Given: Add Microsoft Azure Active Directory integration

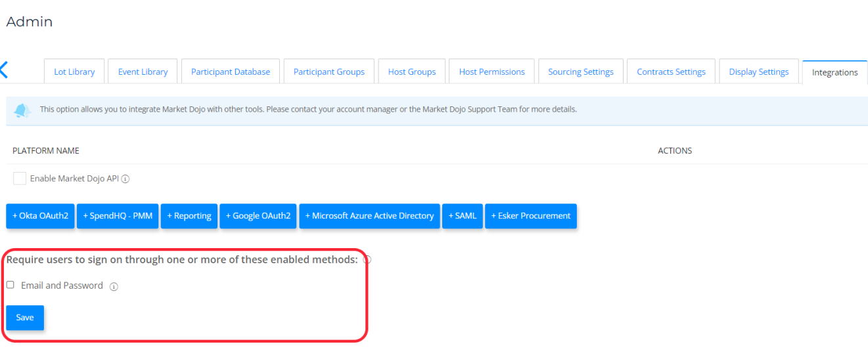Looking at the screenshot, I should (x=370, y=216).
